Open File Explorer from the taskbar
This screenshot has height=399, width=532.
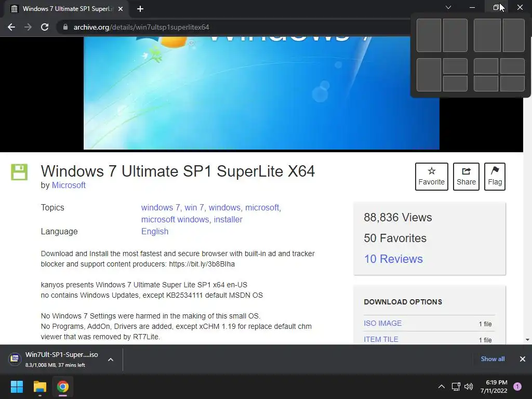39,387
